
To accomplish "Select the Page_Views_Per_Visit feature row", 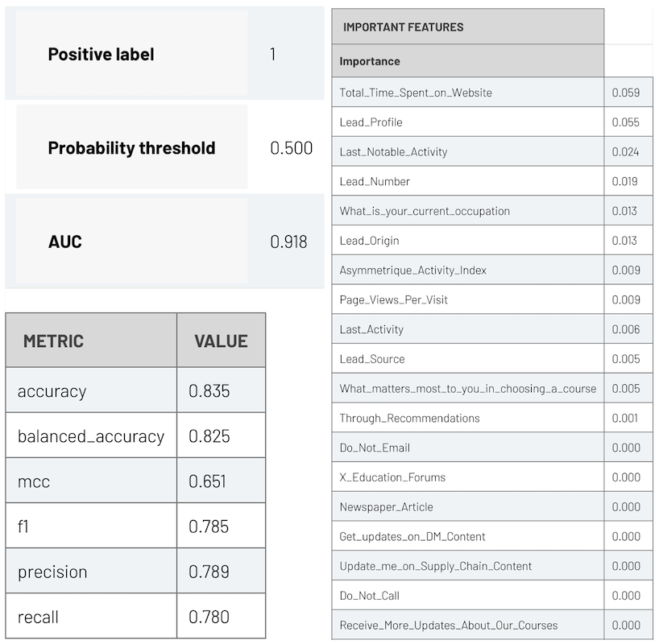I will (492, 299).
